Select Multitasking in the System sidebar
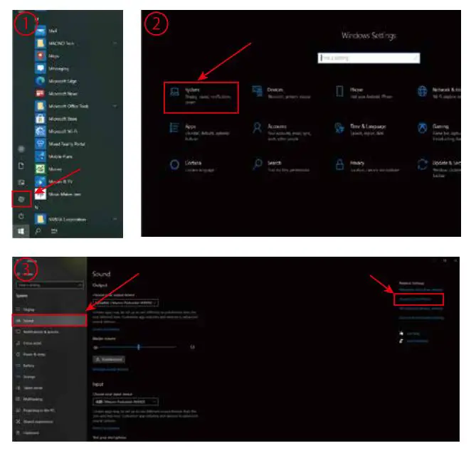Screen dimensions: 476x453 pos(50,399)
